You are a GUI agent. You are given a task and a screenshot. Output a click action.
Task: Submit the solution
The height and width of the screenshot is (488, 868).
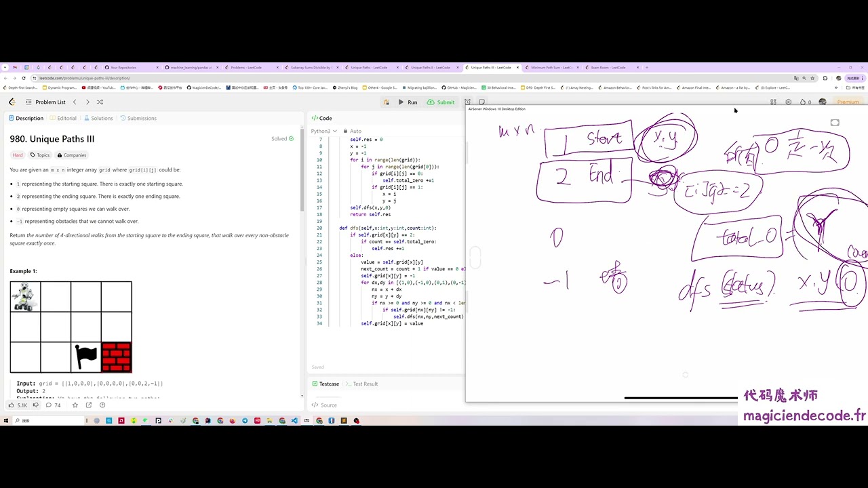441,102
